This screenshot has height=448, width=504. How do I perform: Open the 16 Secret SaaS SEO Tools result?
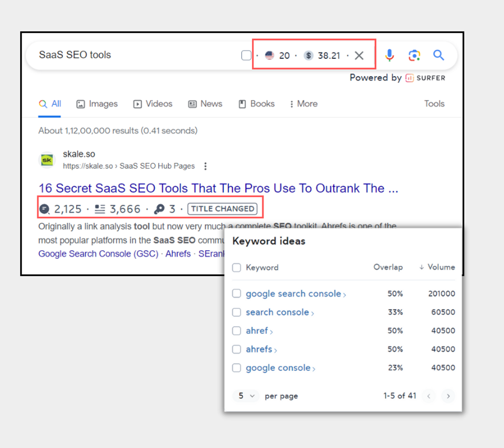pyautogui.click(x=218, y=189)
